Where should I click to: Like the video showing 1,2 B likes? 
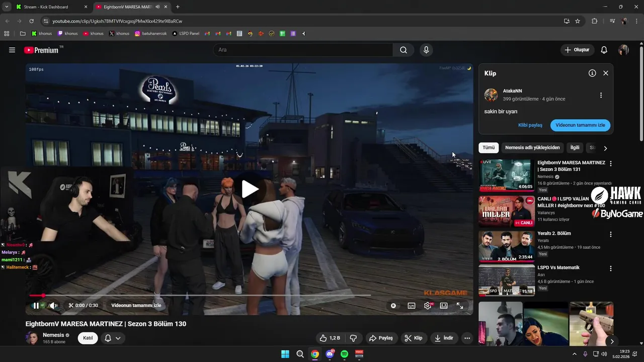tap(330, 338)
